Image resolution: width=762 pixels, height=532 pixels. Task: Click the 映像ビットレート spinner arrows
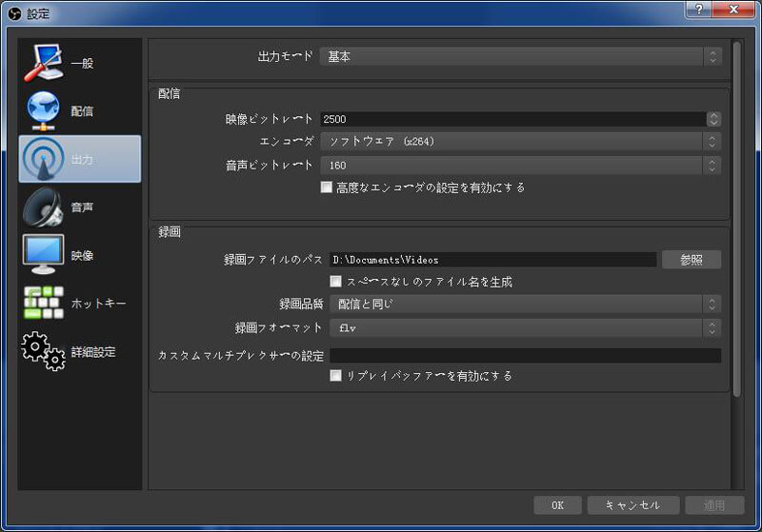tap(713, 119)
